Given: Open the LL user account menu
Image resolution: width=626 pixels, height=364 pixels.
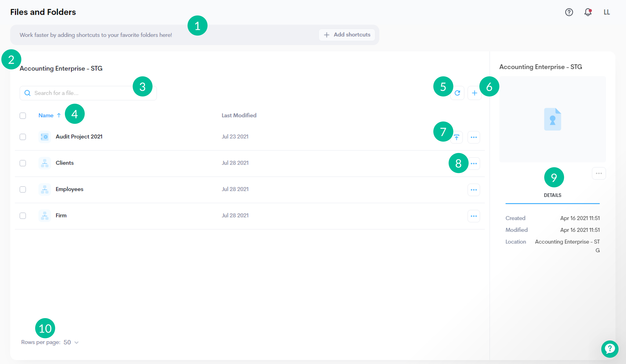Looking at the screenshot, I should coord(607,12).
